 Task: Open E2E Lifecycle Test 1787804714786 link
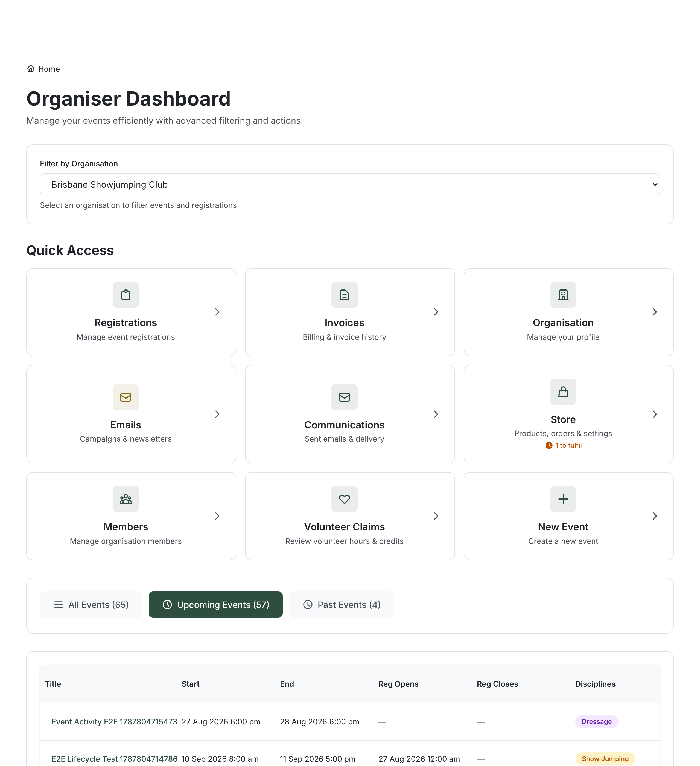coord(114,759)
